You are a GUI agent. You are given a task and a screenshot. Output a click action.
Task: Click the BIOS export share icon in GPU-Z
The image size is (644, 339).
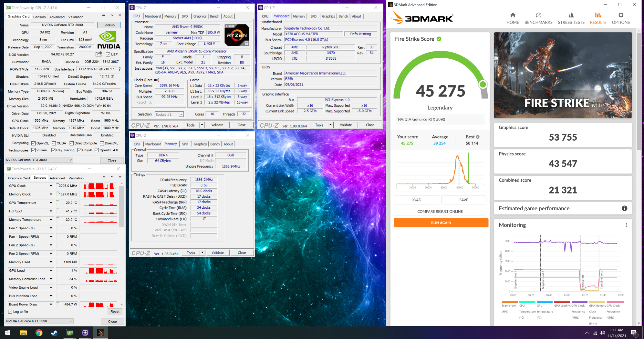tap(99, 54)
